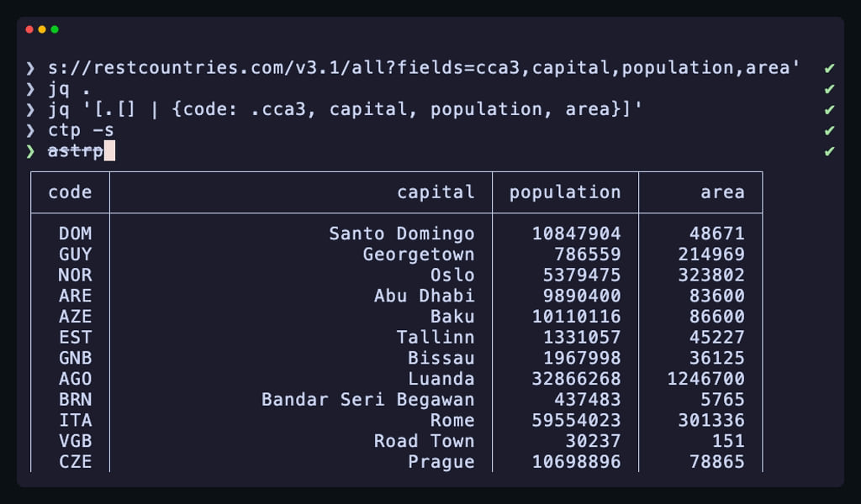The width and height of the screenshot is (861, 504).
Task: Click the checkmark beside 'ctp -s' command
Action: point(829,130)
